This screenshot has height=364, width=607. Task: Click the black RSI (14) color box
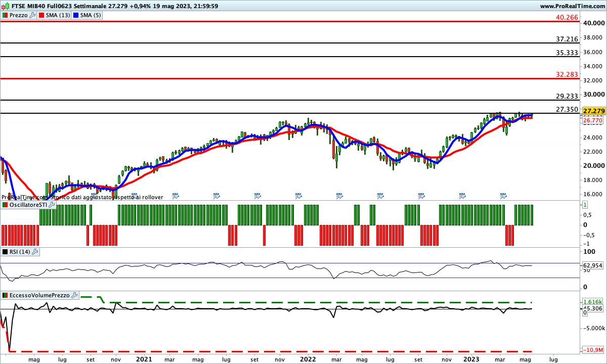(5, 252)
